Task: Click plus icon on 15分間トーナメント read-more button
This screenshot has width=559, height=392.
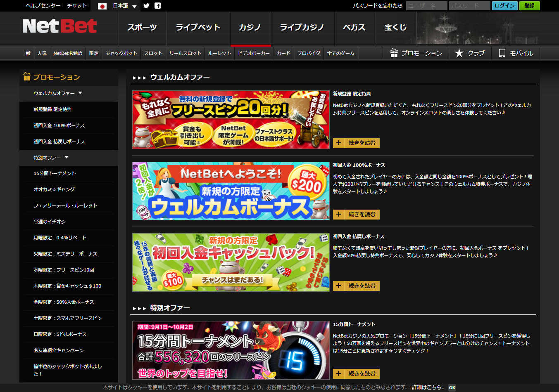Action: pyautogui.click(x=338, y=373)
